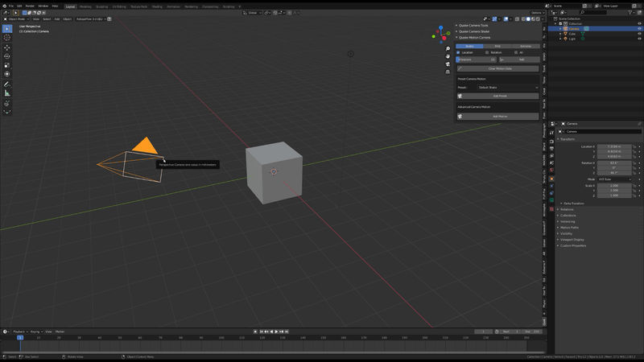Toggle viewport overlays button
The image size is (644, 362).
506,19
